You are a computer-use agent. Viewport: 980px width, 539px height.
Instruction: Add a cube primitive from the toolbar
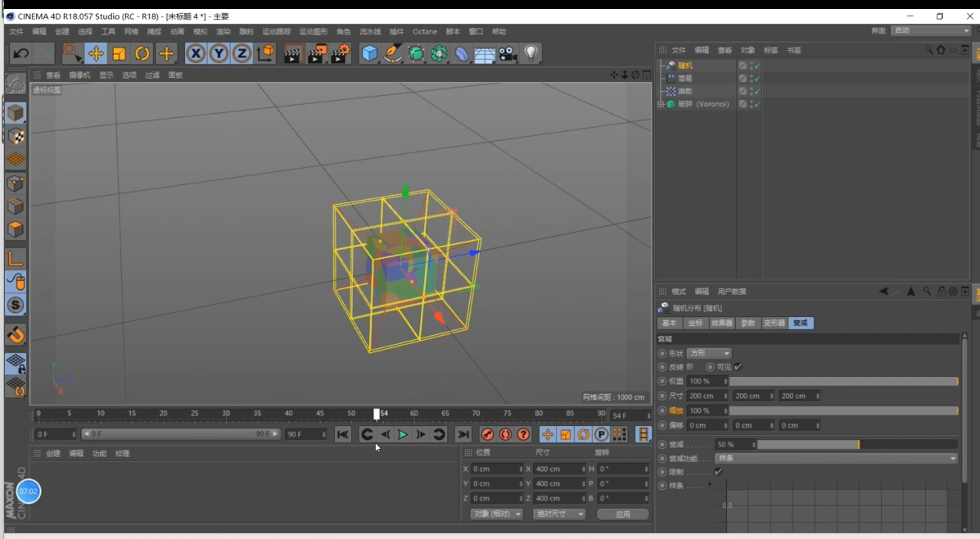pyautogui.click(x=370, y=54)
